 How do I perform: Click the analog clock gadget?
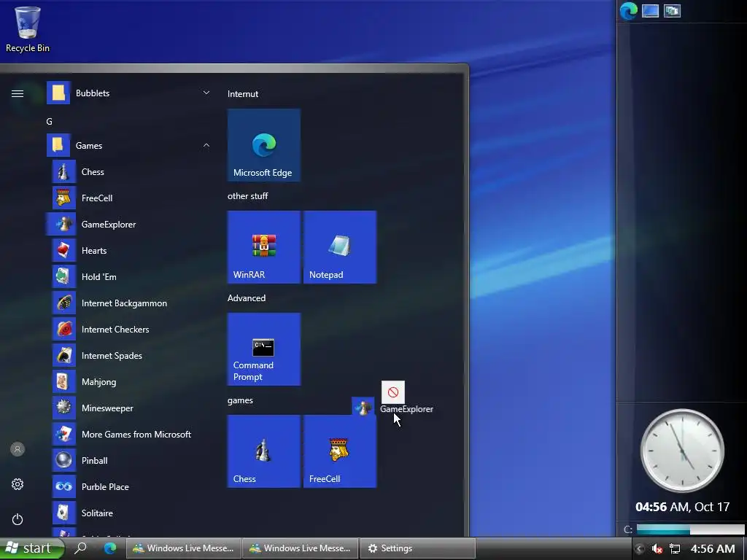[x=682, y=450]
